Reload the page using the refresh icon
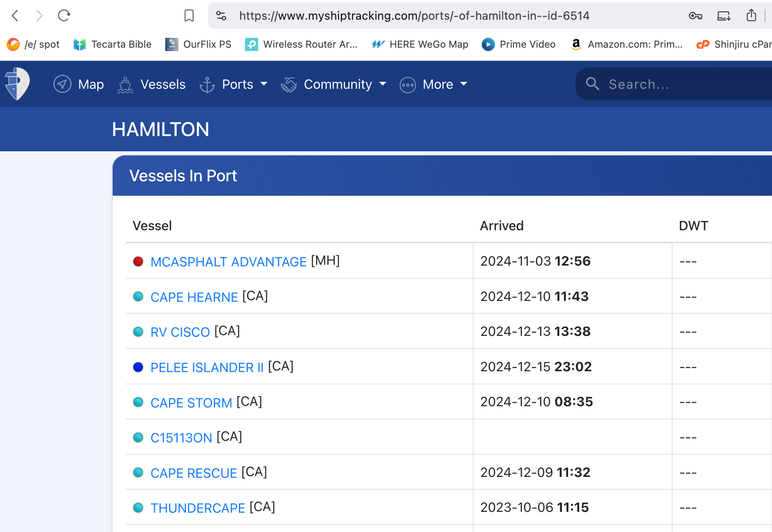The width and height of the screenshot is (772, 532). pyautogui.click(x=64, y=16)
